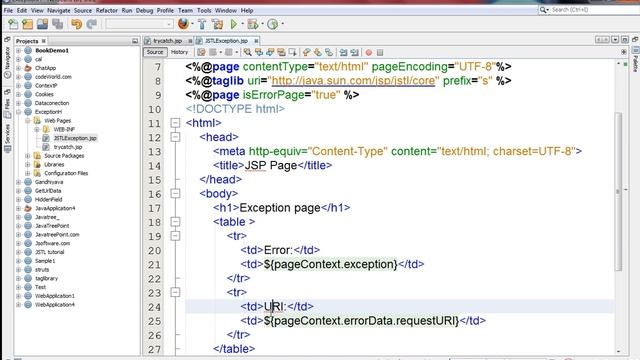Click Find Previous Occurrence editor icon
This screenshot has width=640, height=360.
click(x=259, y=52)
